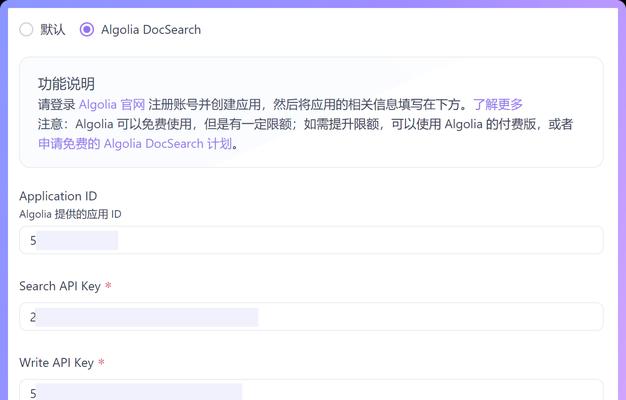Image resolution: width=626 pixels, height=400 pixels.
Task: Click the 功能说明 heading text
Action: (66, 84)
